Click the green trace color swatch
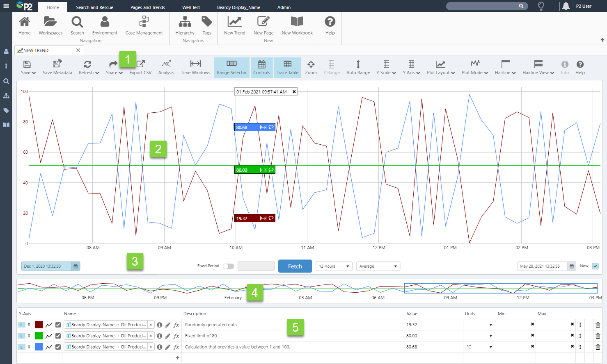 pyautogui.click(x=39, y=336)
